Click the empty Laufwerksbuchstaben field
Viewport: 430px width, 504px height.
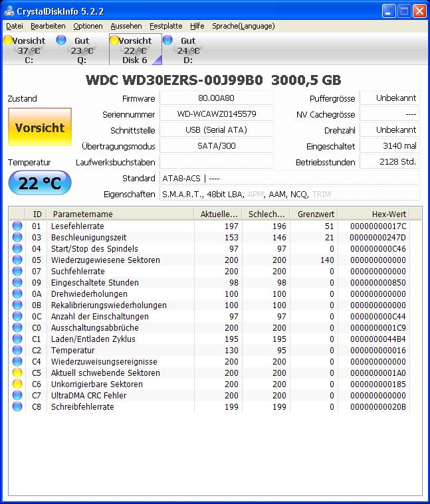[x=217, y=161]
